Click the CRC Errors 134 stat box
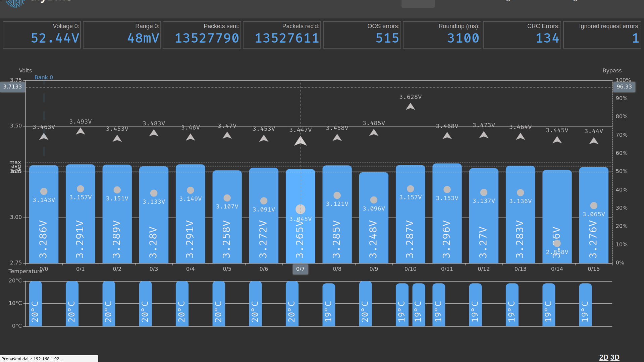The height and width of the screenshot is (362, 644). (522, 35)
